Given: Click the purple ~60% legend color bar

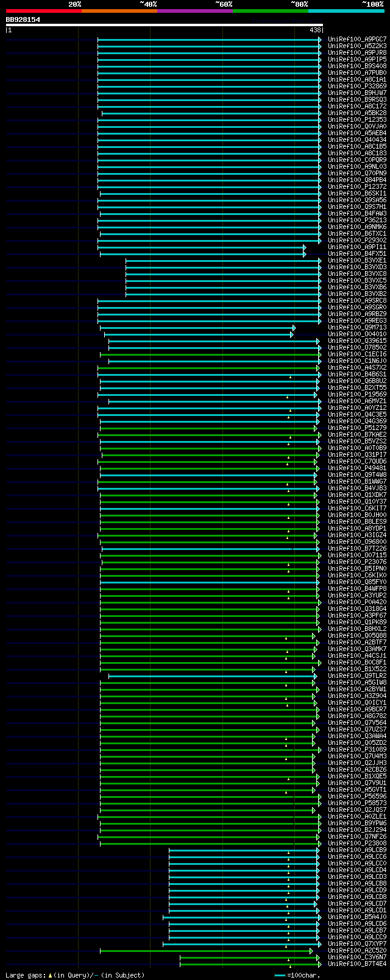Looking at the screenshot, I should point(194,11).
